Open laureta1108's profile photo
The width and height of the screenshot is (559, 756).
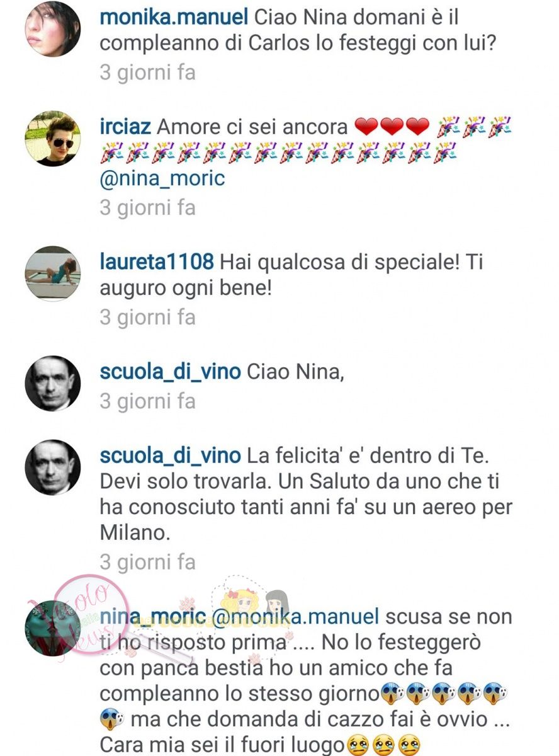tap(53, 273)
